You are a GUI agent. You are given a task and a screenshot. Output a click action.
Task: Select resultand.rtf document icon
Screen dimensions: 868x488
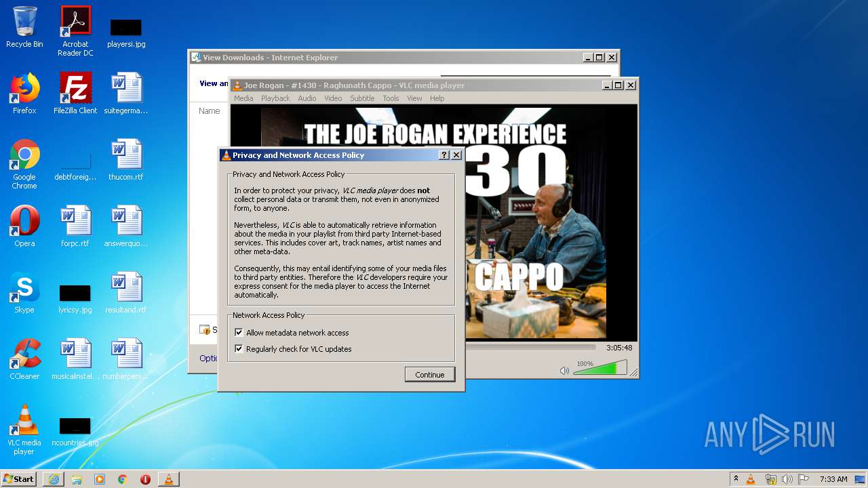pos(126,293)
